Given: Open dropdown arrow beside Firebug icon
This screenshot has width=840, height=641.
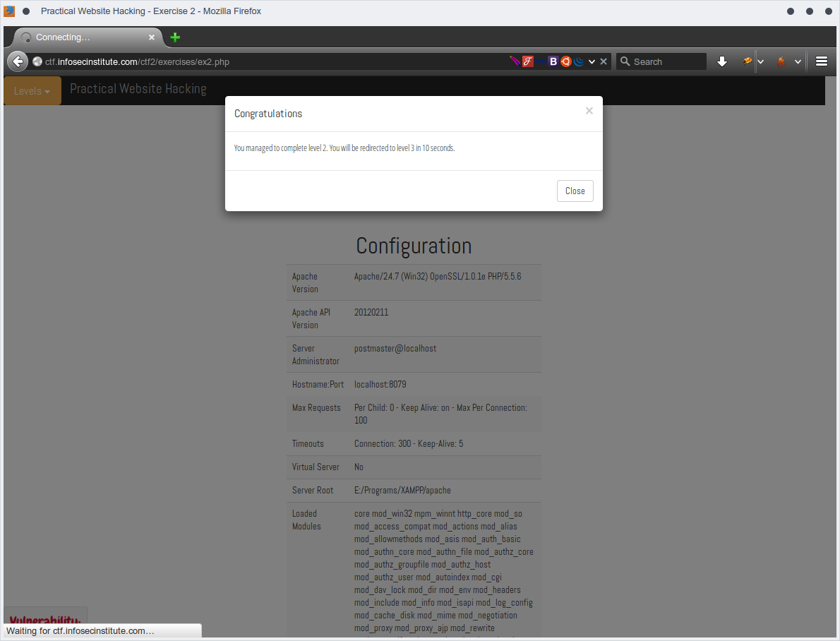Looking at the screenshot, I should [x=761, y=62].
